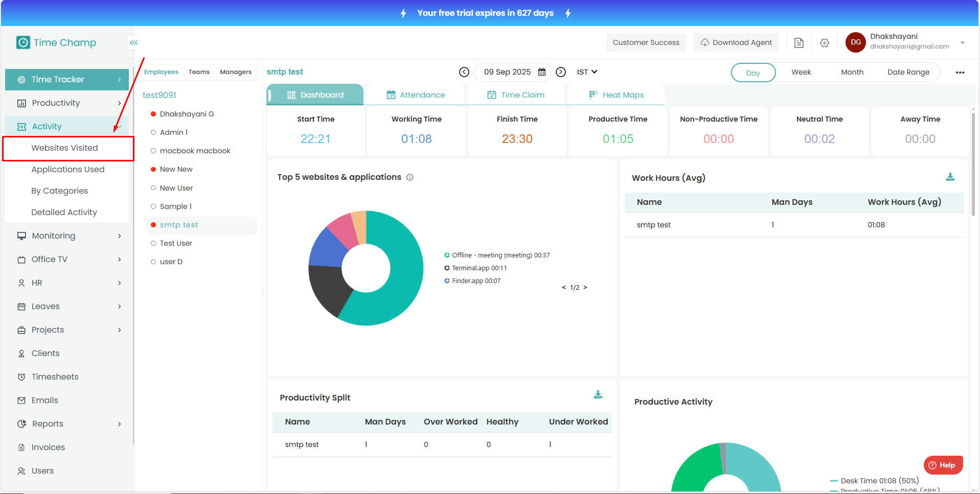This screenshot has height=494, width=980.
Task: Click the Customer Success button
Action: tap(646, 42)
